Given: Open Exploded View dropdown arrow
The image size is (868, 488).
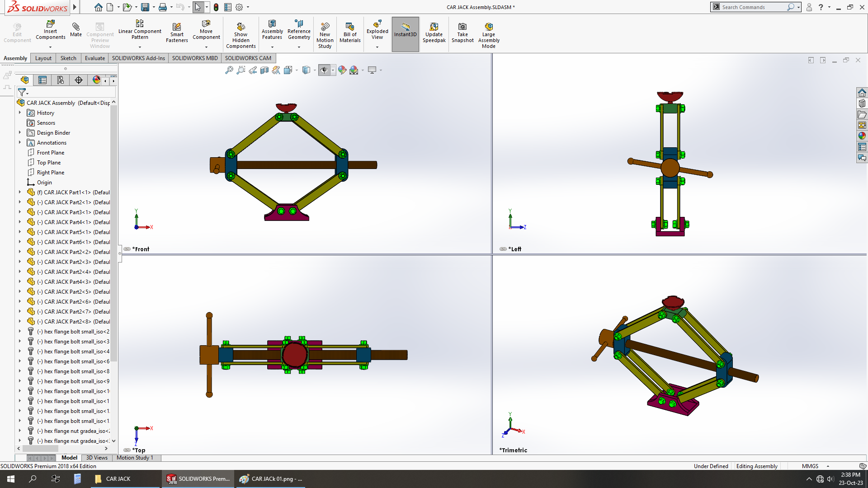Looking at the screenshot, I should 377,47.
